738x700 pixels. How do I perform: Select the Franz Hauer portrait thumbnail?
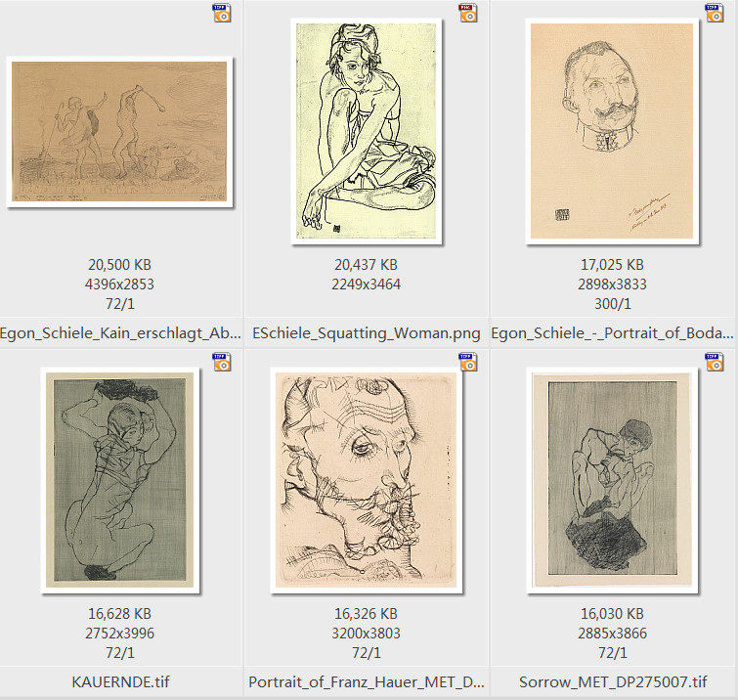[x=366, y=480]
